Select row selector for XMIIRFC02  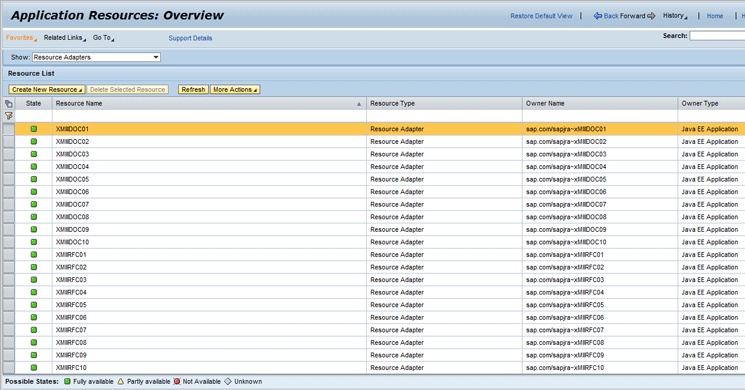(x=9, y=267)
